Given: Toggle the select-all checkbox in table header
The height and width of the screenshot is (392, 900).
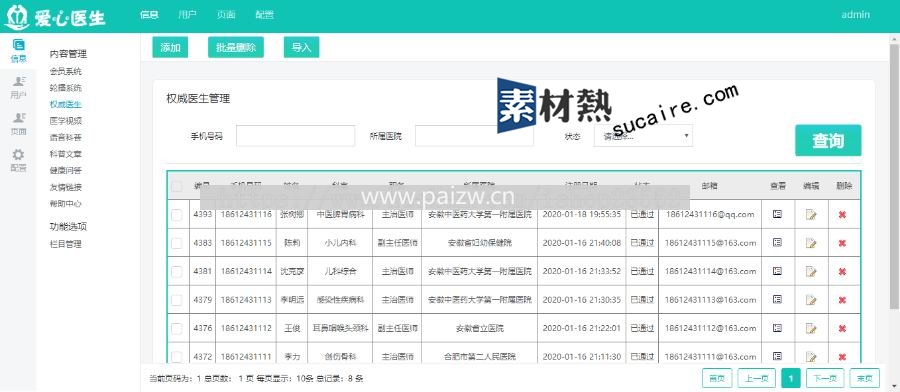Looking at the screenshot, I should (x=177, y=186).
